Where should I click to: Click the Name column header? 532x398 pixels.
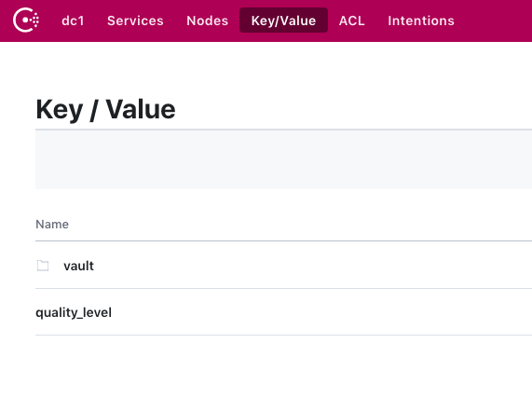click(x=52, y=225)
